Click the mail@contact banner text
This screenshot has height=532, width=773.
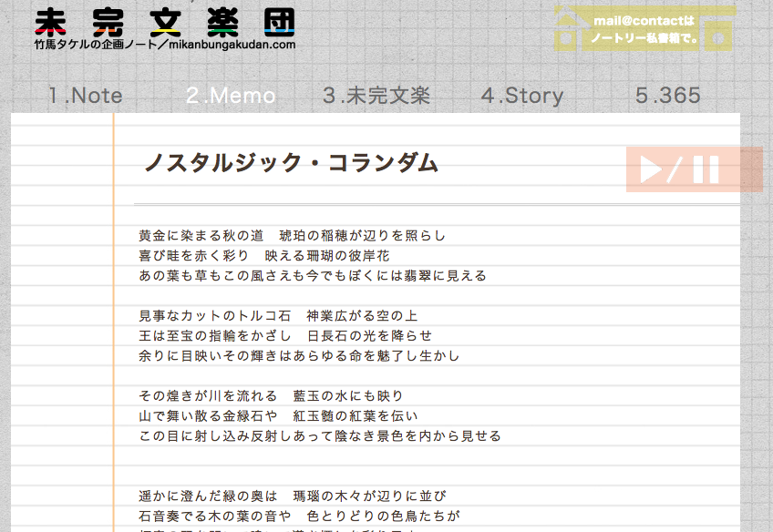644,29
